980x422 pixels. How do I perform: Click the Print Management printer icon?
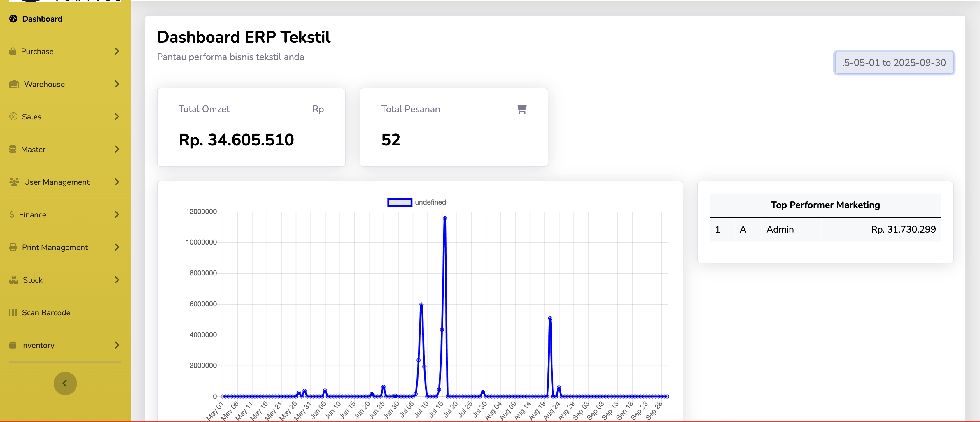(13, 247)
